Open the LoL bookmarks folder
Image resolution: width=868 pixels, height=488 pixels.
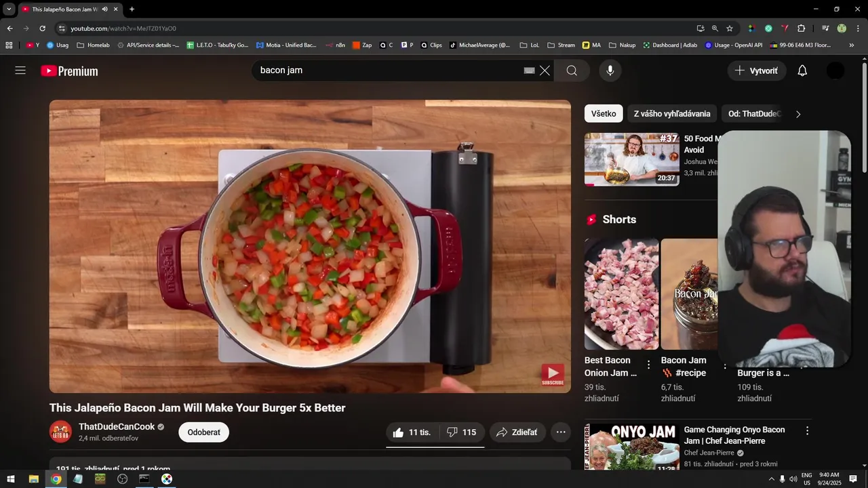tap(530, 45)
